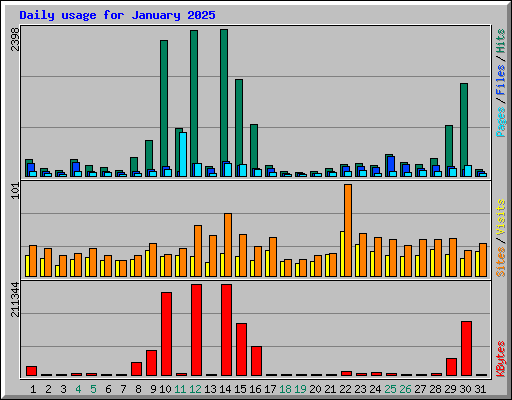Click the "2398" hits axis value
This screenshot has height=400, width=512.
tap(15, 39)
